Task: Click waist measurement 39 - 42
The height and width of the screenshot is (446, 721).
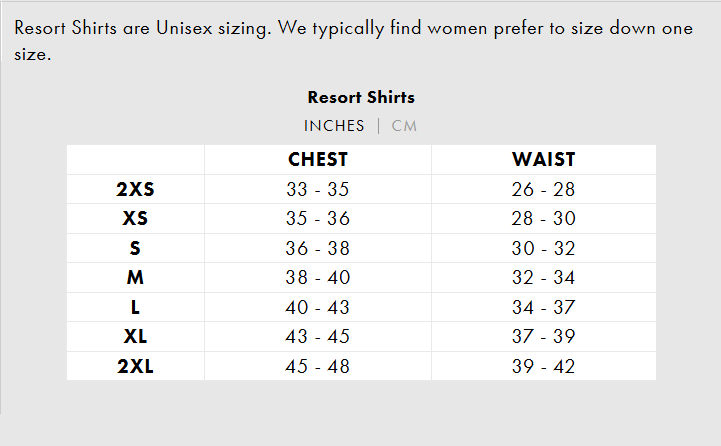Action: (543, 367)
